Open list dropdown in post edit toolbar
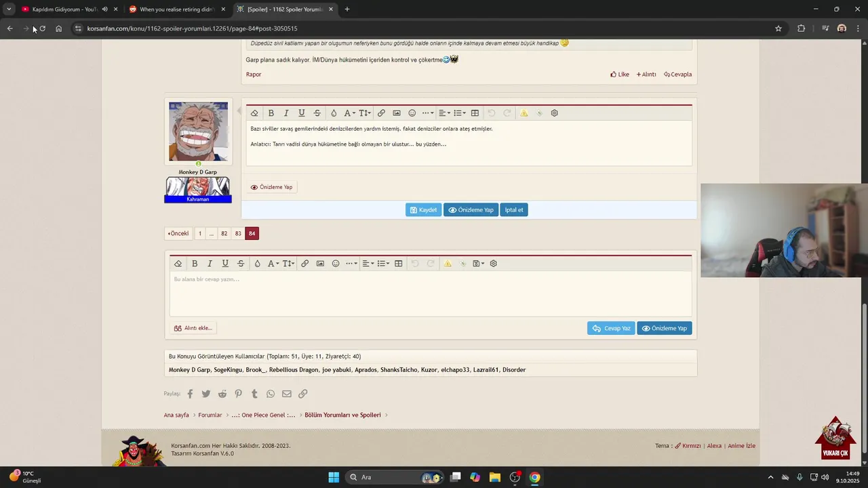Image resolution: width=868 pixels, height=488 pixels. (460, 113)
